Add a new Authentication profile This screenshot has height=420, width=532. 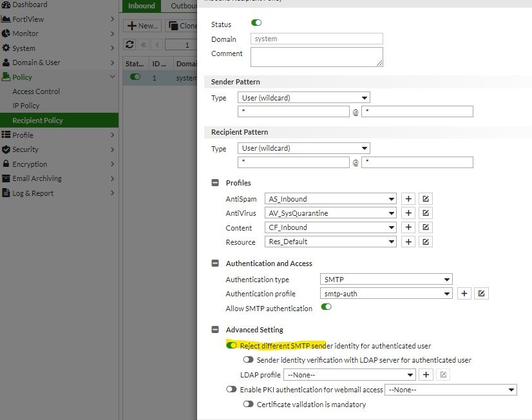click(464, 294)
